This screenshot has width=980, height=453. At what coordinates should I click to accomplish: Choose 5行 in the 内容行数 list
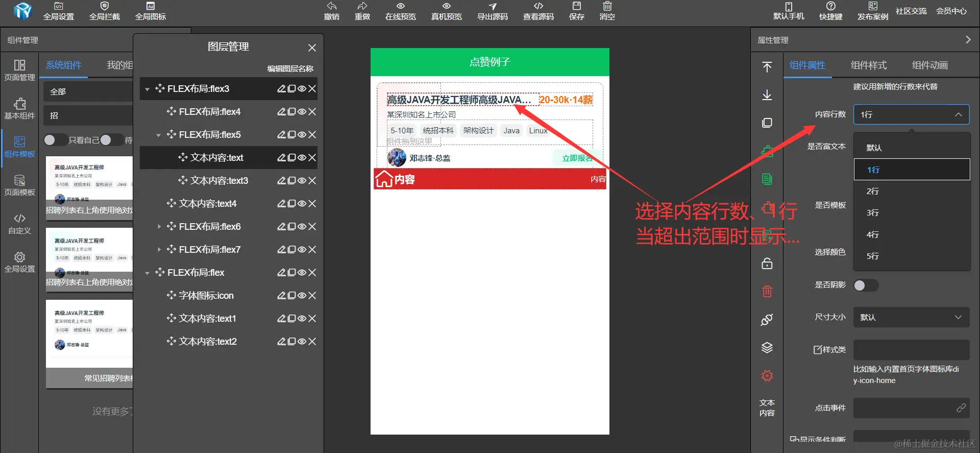(912, 256)
